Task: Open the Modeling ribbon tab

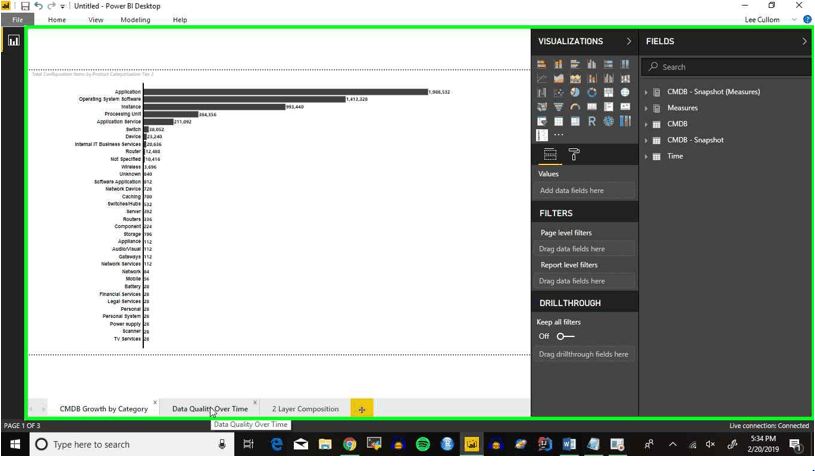Action: pyautogui.click(x=135, y=20)
